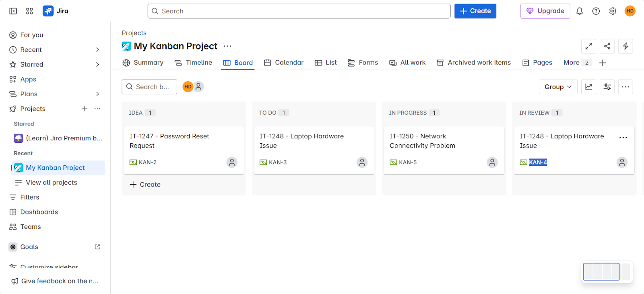Open the notifications bell

click(580, 11)
